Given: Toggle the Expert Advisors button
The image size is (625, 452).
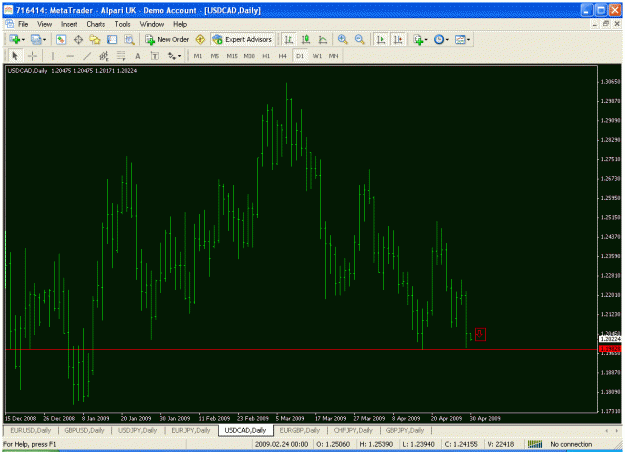Looking at the screenshot, I should (x=242, y=39).
